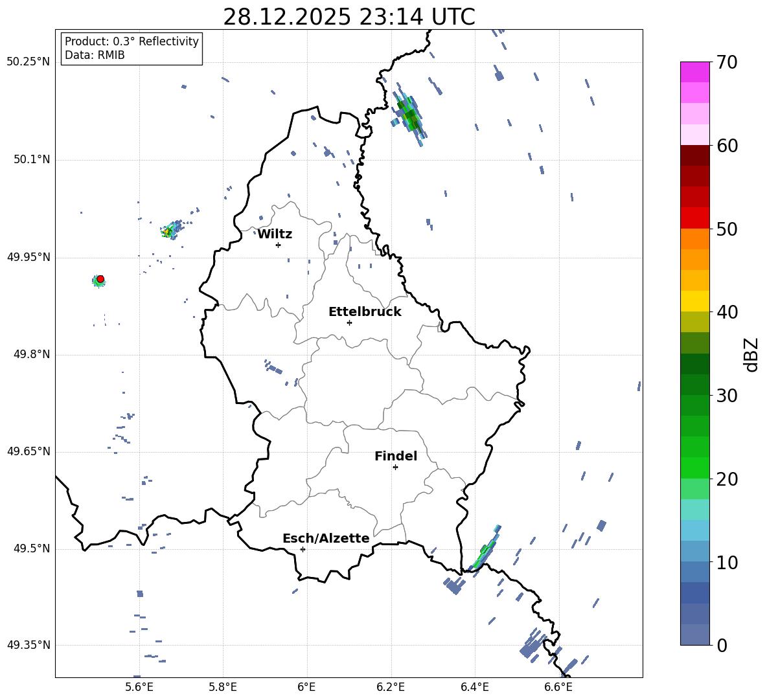This screenshot has height=700, width=767.
Task: Click the 49.8°N latitude label
Action: (x=32, y=354)
